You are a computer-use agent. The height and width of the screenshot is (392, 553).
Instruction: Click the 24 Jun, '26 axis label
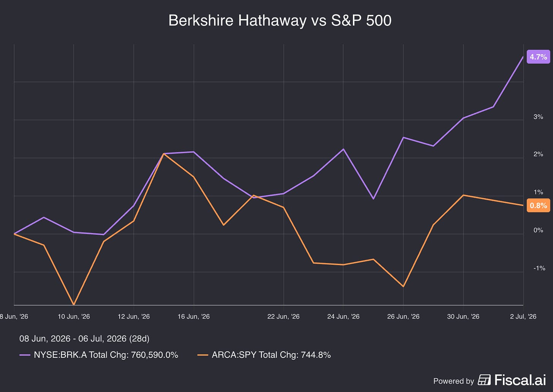(343, 316)
